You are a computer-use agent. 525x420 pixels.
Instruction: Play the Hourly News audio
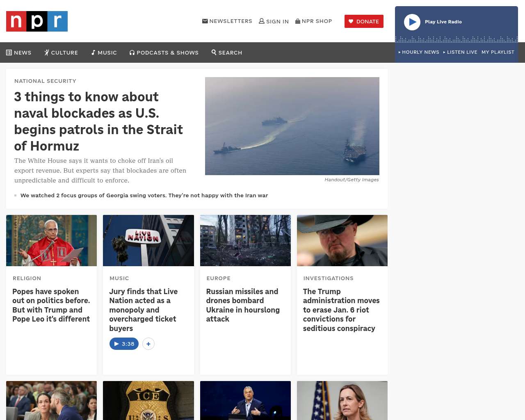click(x=419, y=52)
